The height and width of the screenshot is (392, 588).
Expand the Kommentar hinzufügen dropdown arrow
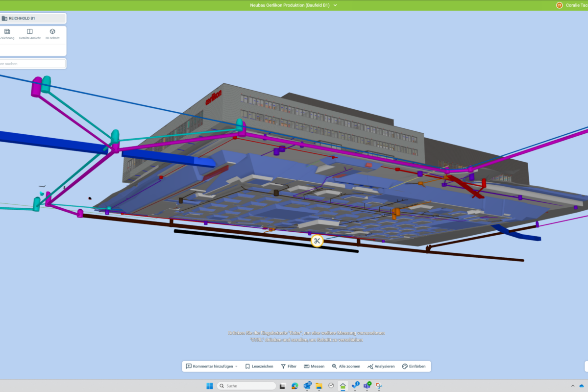236,367
